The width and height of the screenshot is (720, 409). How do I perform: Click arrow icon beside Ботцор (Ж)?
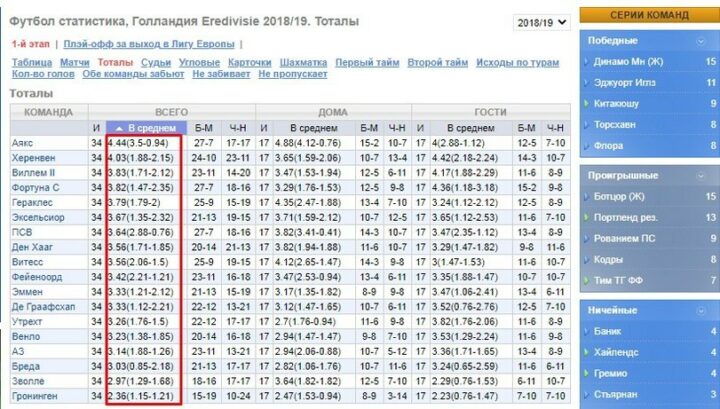(x=586, y=197)
